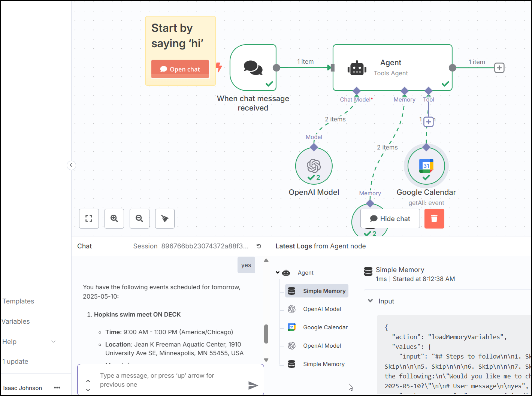532x396 pixels.
Task: Click the 'Started at 8:12:38 AM' text
Action: coord(424,279)
